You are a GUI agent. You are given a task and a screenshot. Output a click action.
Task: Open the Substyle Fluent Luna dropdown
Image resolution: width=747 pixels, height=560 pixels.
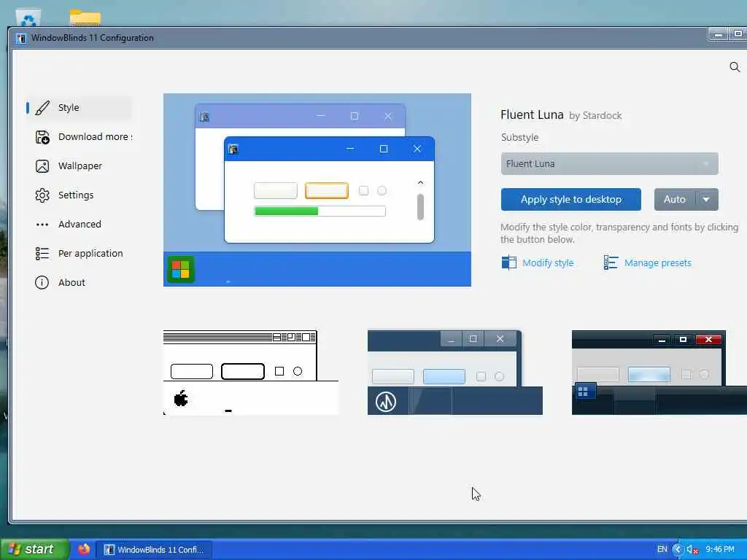(x=609, y=164)
